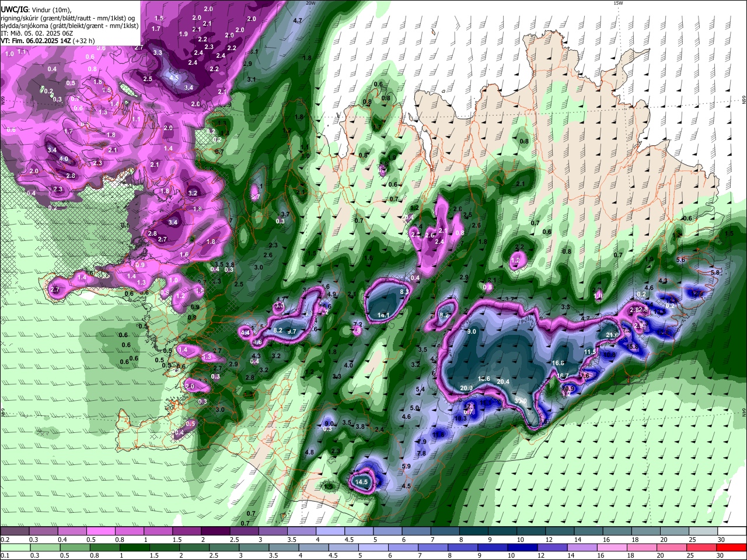The width and height of the screenshot is (747, 560).
Task: Click the 25–30 swatch in the upper legend row
Action: tap(702, 531)
